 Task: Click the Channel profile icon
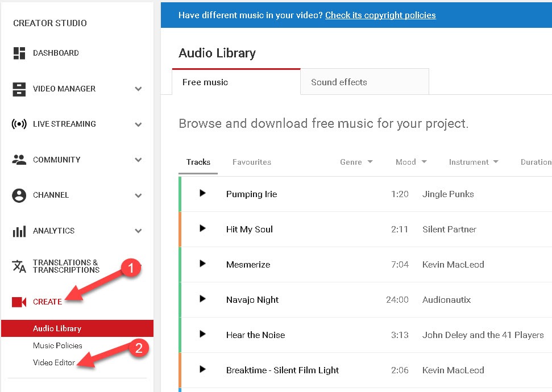point(19,195)
